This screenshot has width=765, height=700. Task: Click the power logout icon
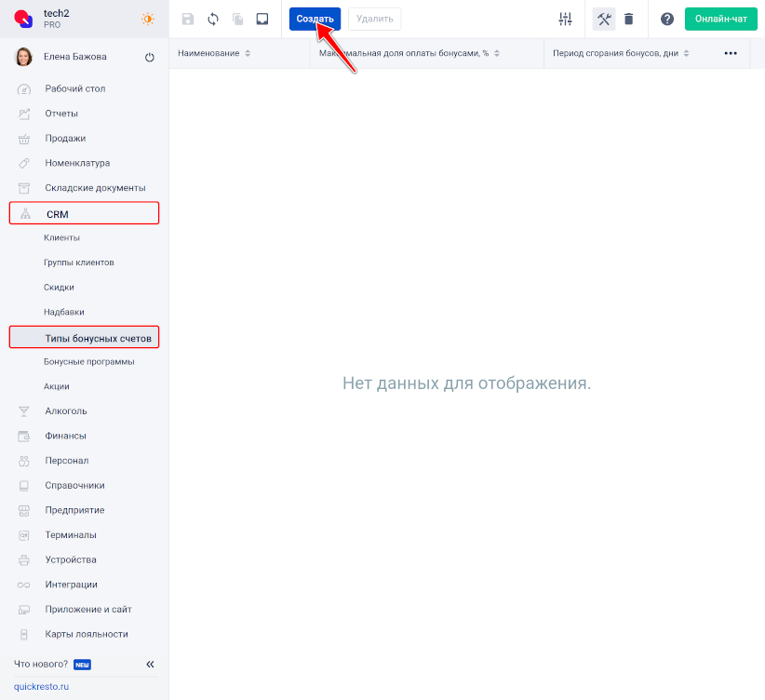tap(149, 57)
